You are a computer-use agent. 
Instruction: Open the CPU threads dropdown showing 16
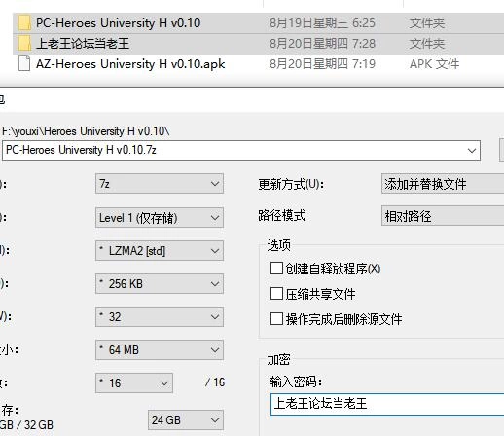click(134, 383)
